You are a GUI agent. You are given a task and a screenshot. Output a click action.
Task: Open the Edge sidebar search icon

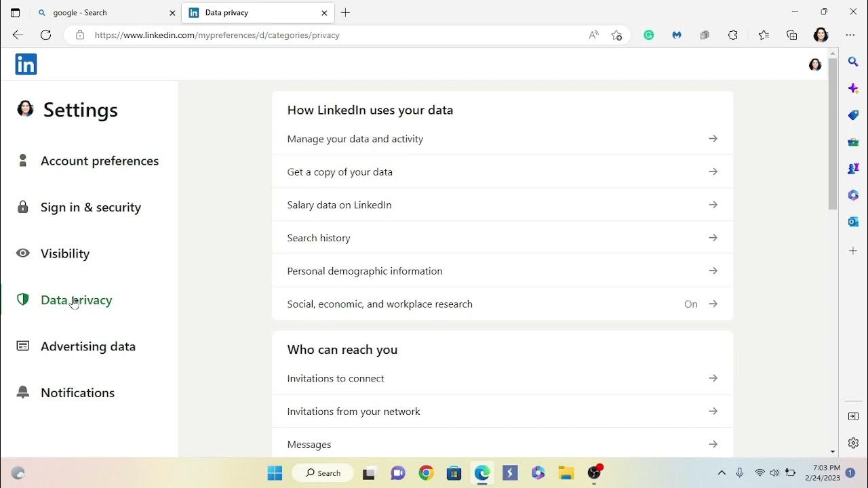[x=854, y=62]
